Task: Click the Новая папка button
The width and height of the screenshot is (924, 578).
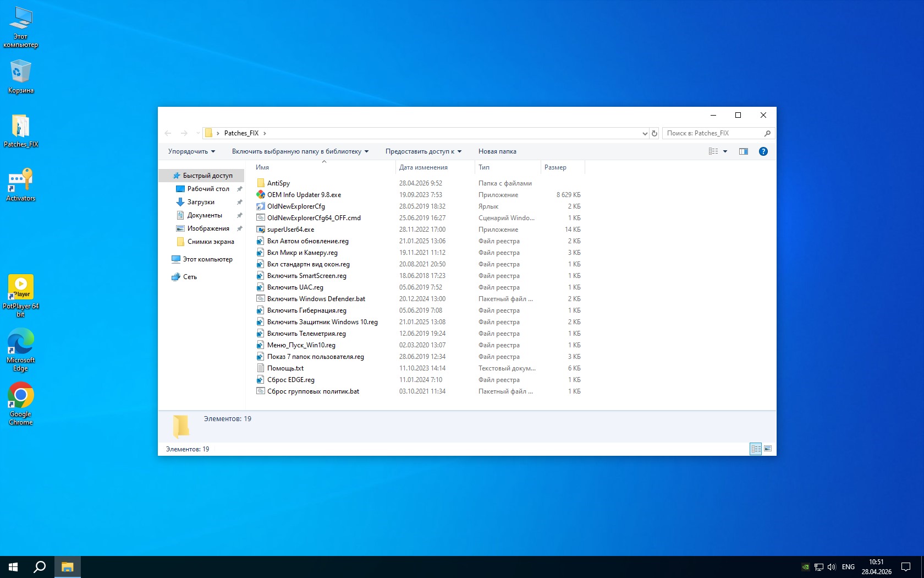Action: [x=497, y=151]
